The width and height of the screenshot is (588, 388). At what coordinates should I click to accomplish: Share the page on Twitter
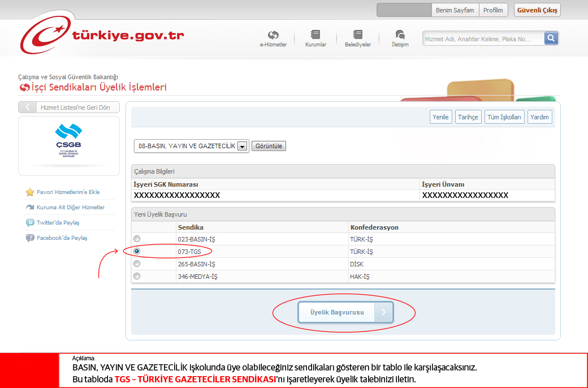click(x=58, y=222)
